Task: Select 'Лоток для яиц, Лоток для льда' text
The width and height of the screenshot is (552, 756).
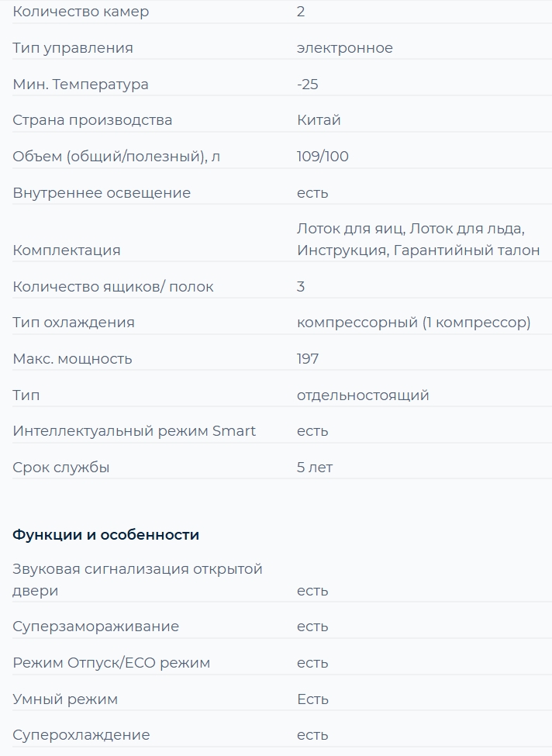Action: [x=410, y=229]
